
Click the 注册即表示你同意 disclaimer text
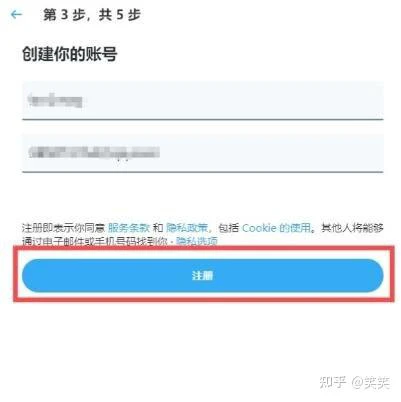(63, 228)
